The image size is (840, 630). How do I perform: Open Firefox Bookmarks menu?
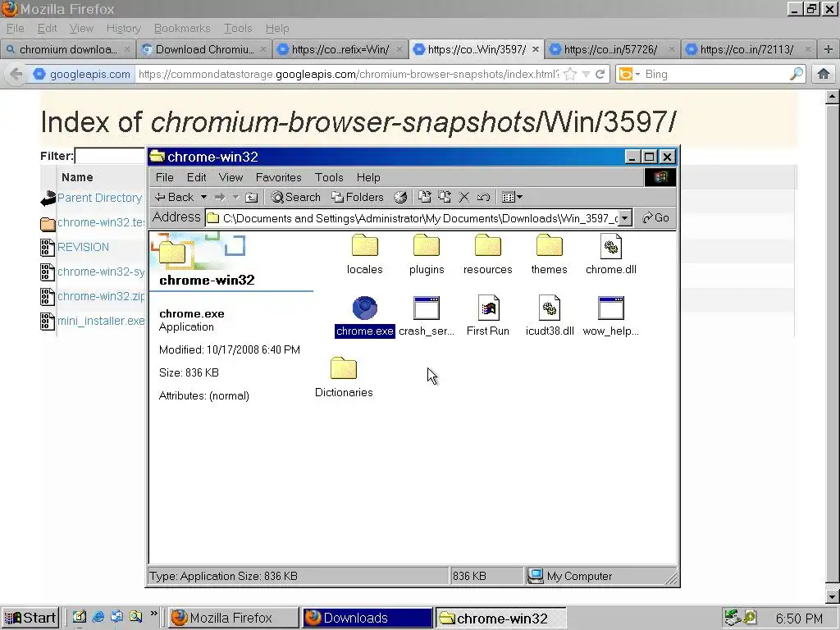(x=182, y=29)
